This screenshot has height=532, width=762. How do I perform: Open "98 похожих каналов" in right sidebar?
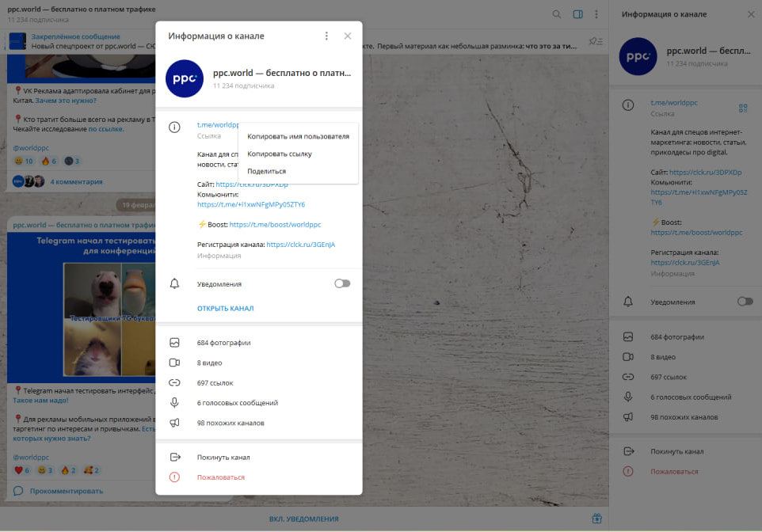(684, 417)
